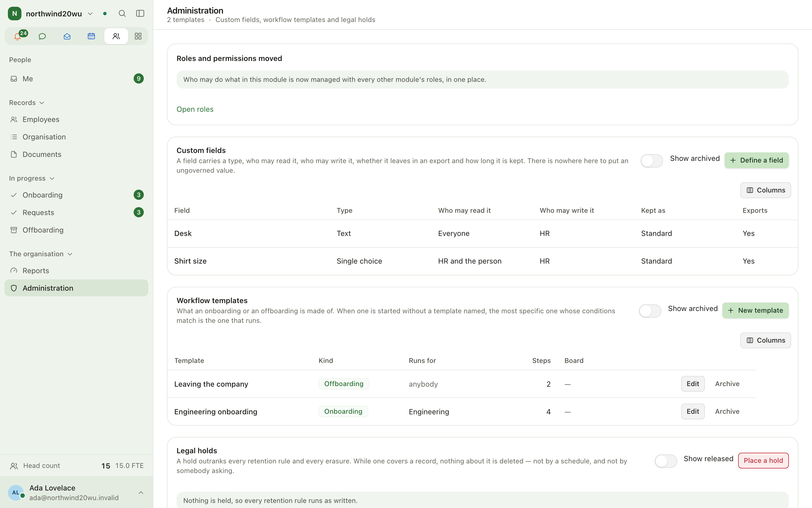Archive the Leaving the company template
The image size is (812, 508).
tap(727, 384)
